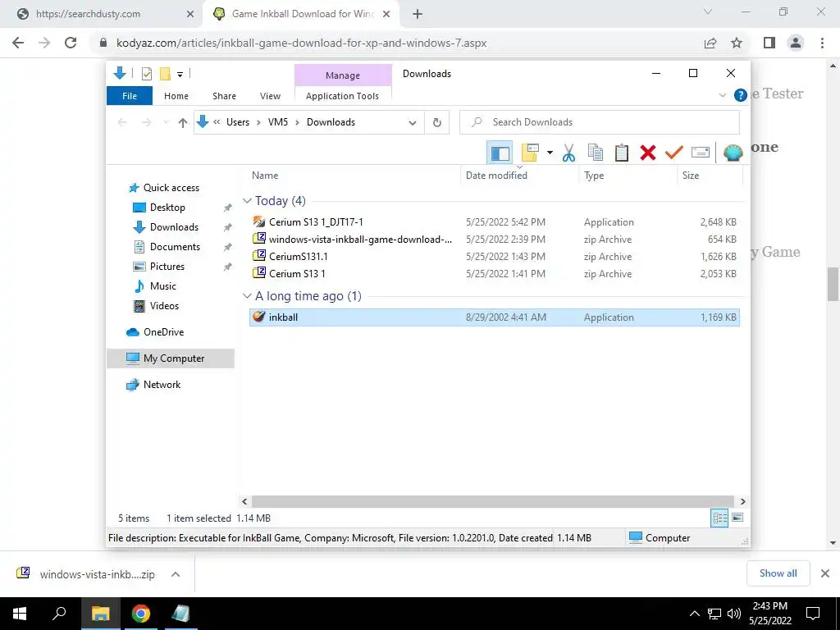Viewport: 840px width, 630px height.
Task: Click the New folder quick access icon
Action: [x=166, y=74]
